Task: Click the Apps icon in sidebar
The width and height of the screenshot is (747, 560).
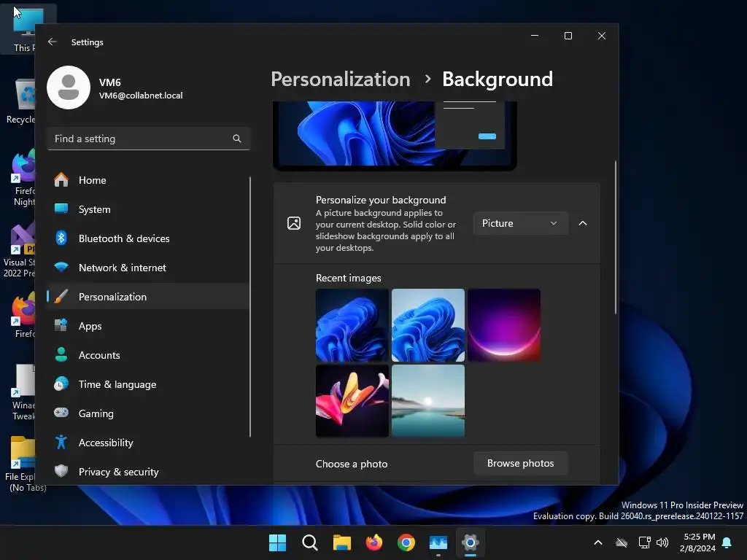Action: 61,326
